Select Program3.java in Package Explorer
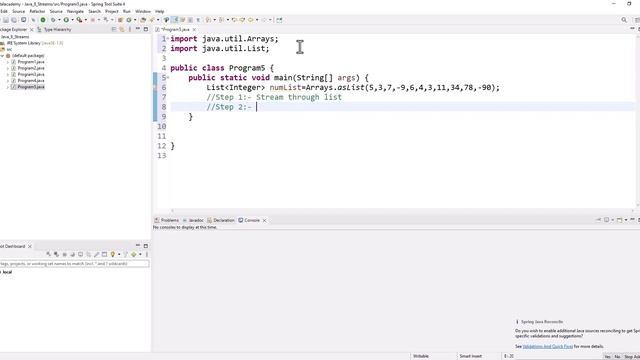This screenshot has height=360, width=640. [x=28, y=75]
